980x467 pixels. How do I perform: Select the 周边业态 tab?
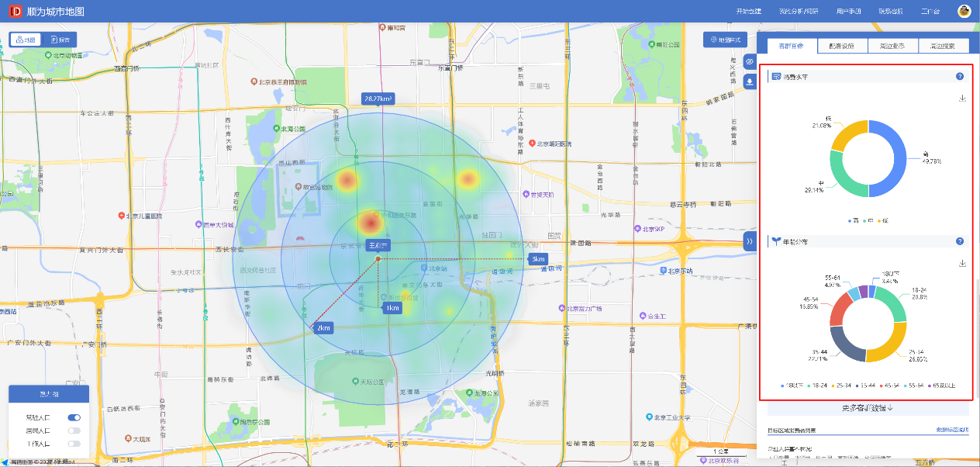(892, 46)
